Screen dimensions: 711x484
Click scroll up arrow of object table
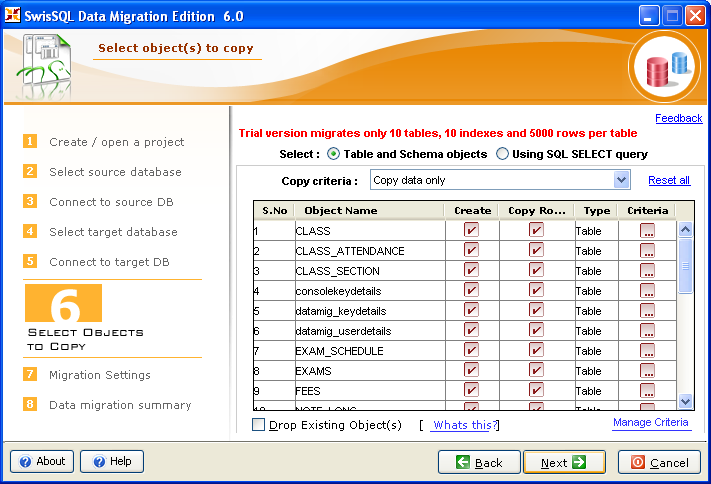tap(685, 230)
